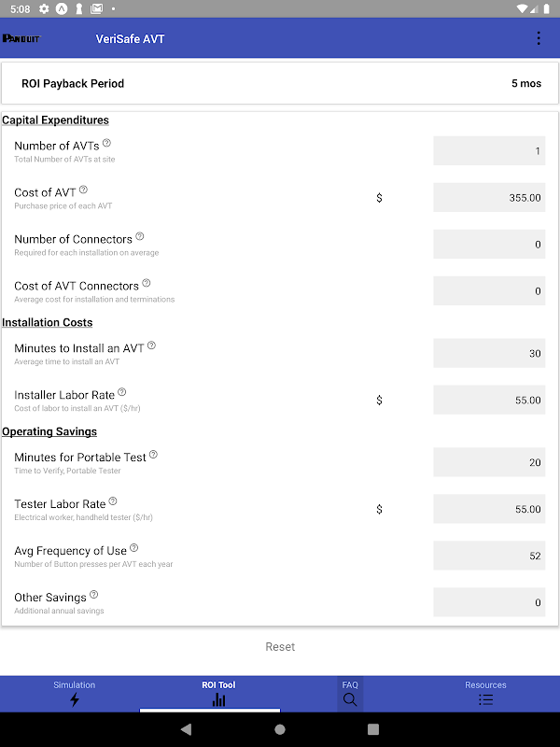The width and height of the screenshot is (560, 747).
Task: Switch to the Simulation tab
Action: click(x=74, y=693)
